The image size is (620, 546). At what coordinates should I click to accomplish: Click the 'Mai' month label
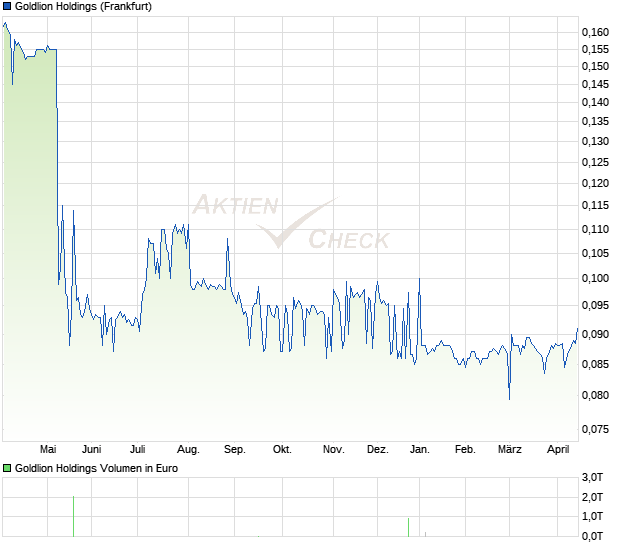click(x=48, y=450)
